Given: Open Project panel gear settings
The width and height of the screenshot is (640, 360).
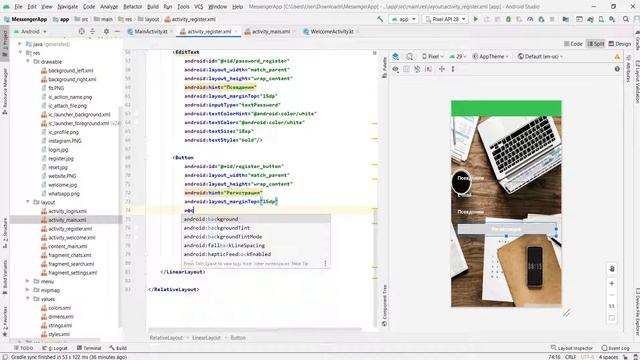Looking at the screenshot, I should pyautogui.click(x=106, y=31).
